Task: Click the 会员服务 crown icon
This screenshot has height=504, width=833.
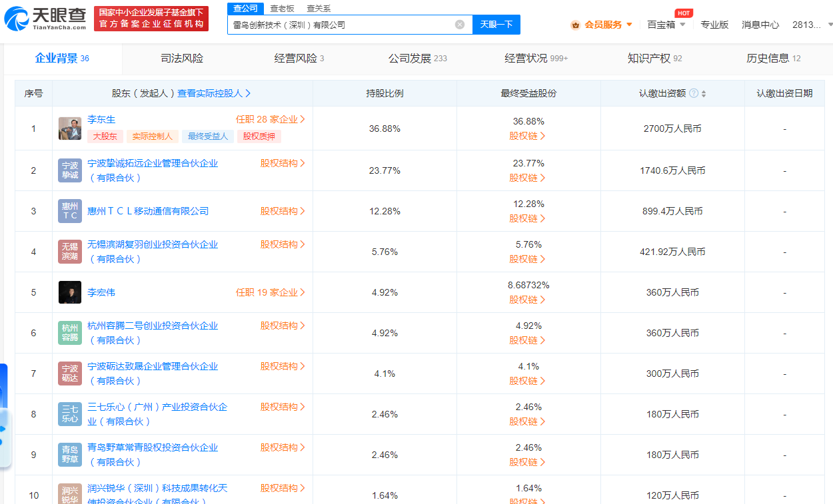Action: [575, 25]
